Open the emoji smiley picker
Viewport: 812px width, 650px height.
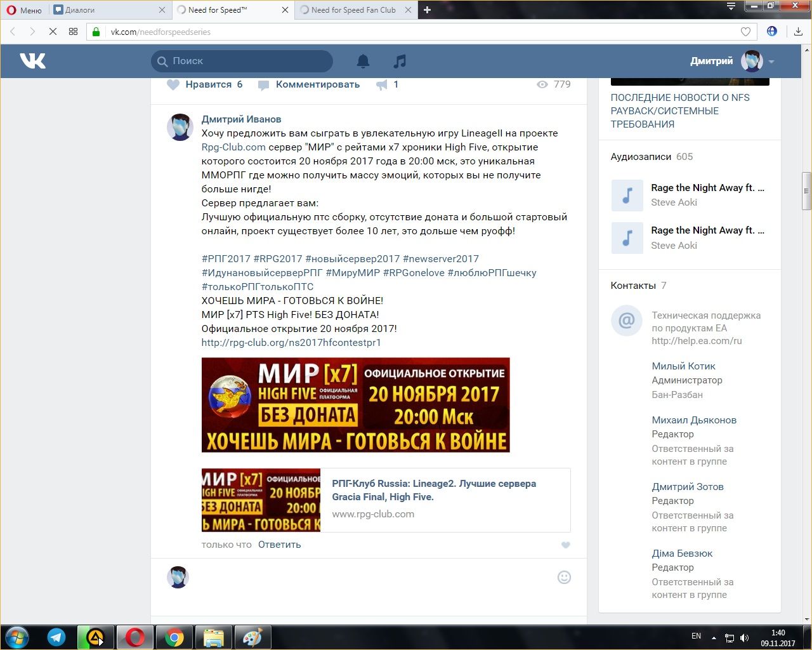coord(564,577)
